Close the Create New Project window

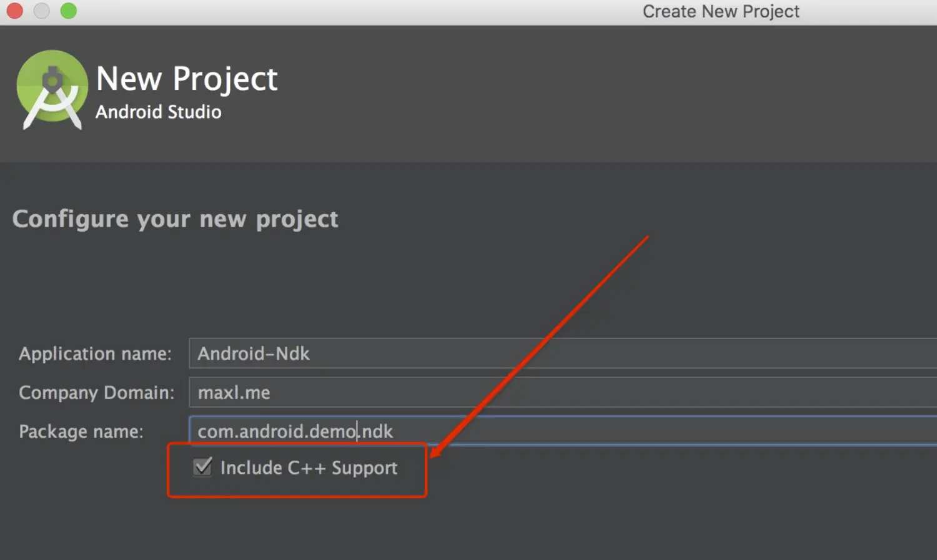tap(14, 11)
